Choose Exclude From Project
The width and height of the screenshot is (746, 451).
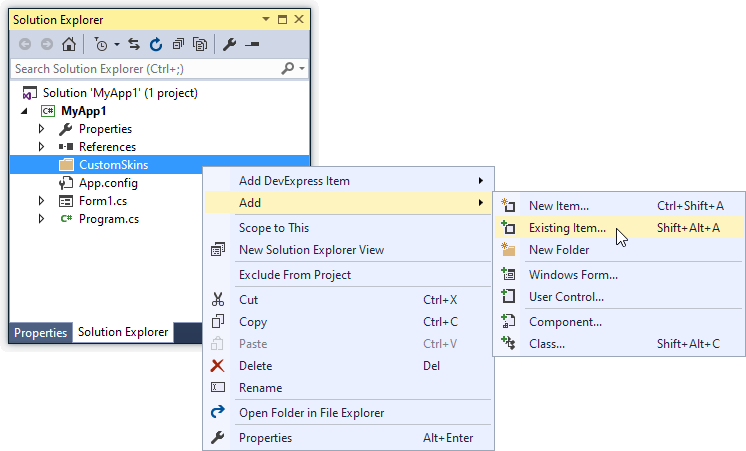click(349, 275)
